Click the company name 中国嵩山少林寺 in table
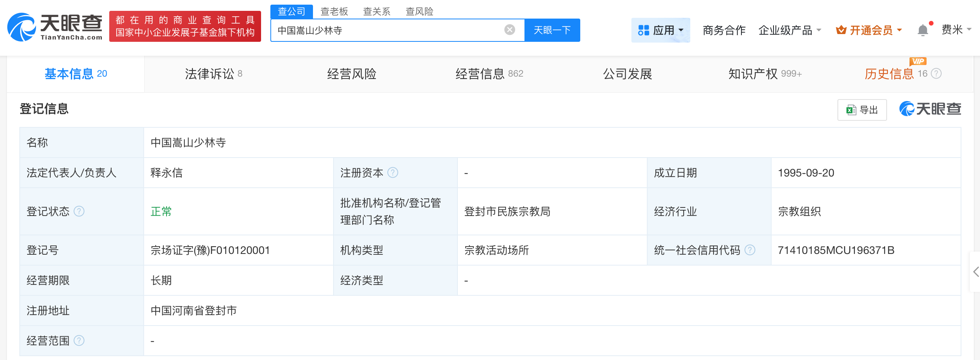 tap(188, 142)
